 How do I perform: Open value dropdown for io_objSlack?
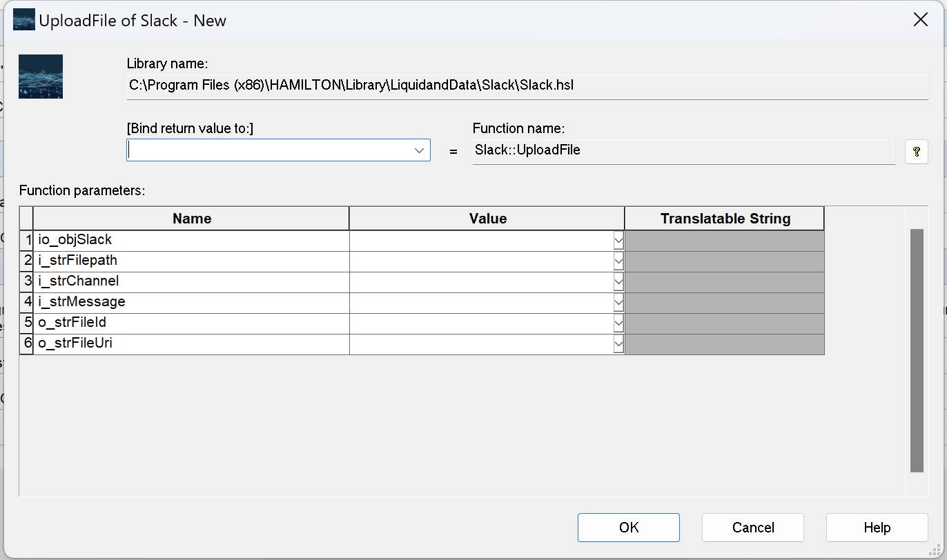pyautogui.click(x=618, y=241)
